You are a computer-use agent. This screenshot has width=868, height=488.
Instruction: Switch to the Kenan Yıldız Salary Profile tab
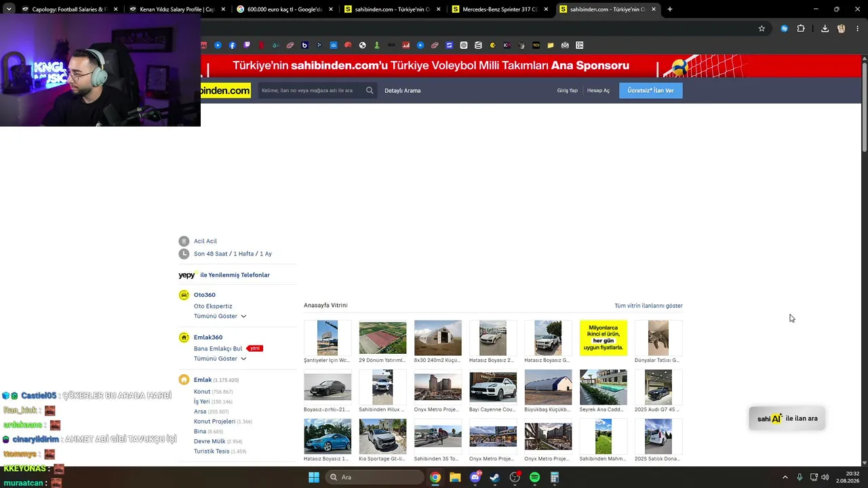point(177,9)
